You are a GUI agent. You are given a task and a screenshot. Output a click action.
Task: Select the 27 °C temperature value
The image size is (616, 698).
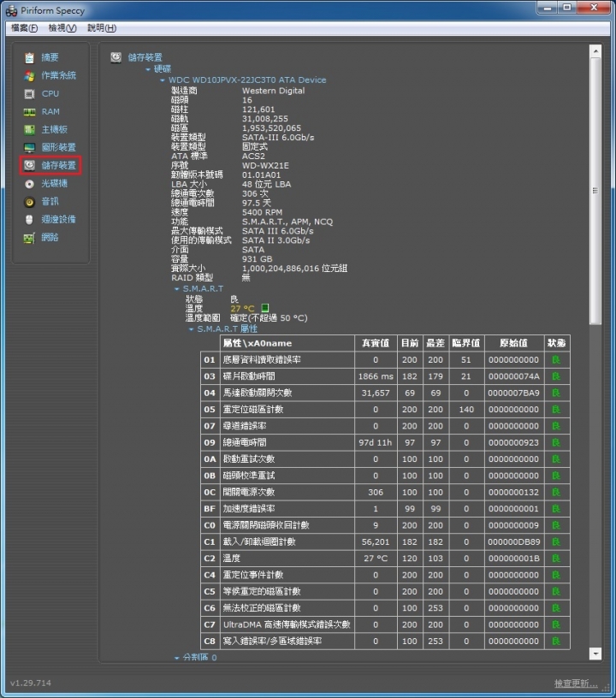[243, 309]
